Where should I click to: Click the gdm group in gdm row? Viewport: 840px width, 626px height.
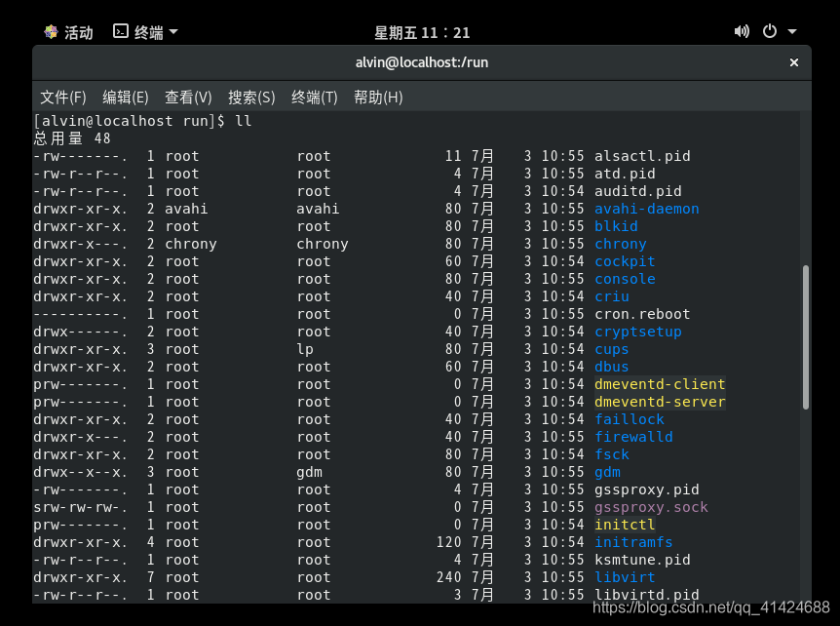pyautogui.click(x=310, y=473)
